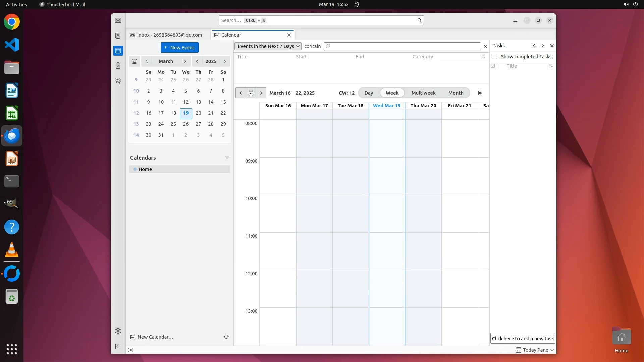The image size is (644, 362).
Task: Open the Mail space icon in sidebar
Action: 118,20
